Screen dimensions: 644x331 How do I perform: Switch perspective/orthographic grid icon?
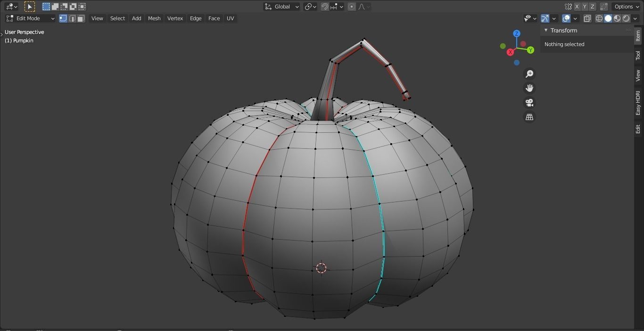(x=529, y=117)
